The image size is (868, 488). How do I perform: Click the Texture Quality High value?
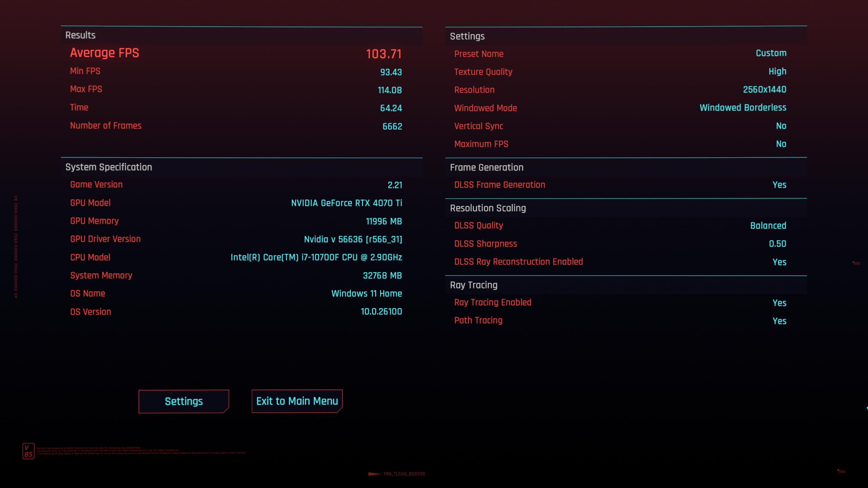click(x=777, y=72)
